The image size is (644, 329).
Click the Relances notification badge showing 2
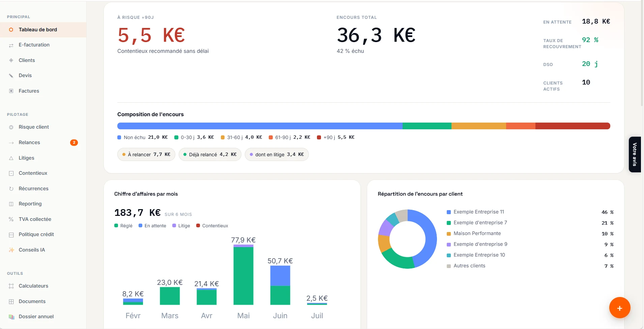coord(74,142)
